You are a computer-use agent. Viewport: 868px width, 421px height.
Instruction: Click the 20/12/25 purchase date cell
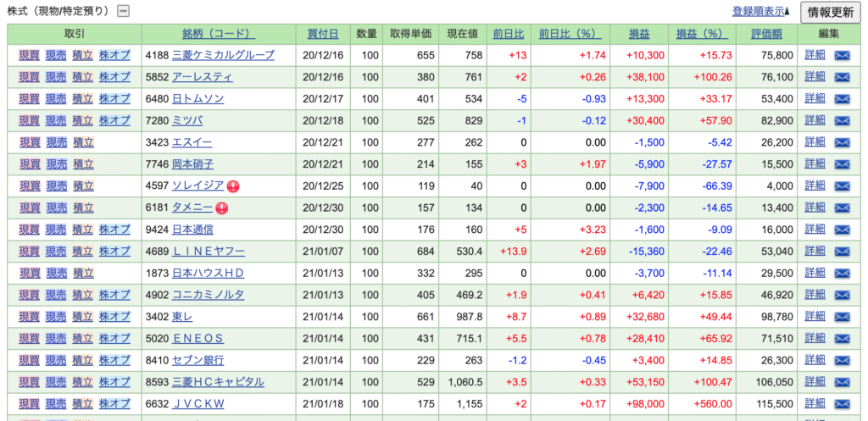(323, 186)
